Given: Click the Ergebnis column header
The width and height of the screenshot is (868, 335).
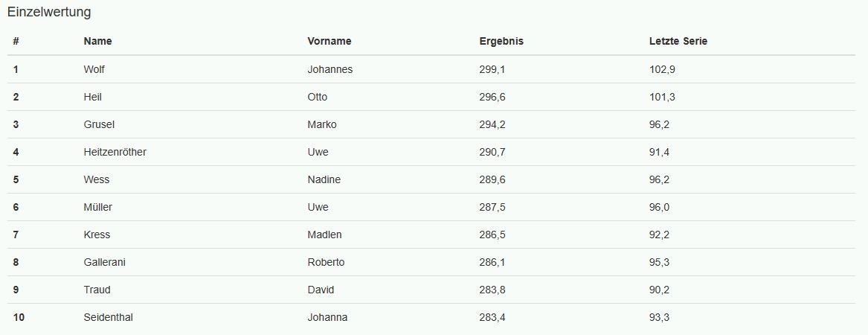Looking at the screenshot, I should (x=501, y=41).
